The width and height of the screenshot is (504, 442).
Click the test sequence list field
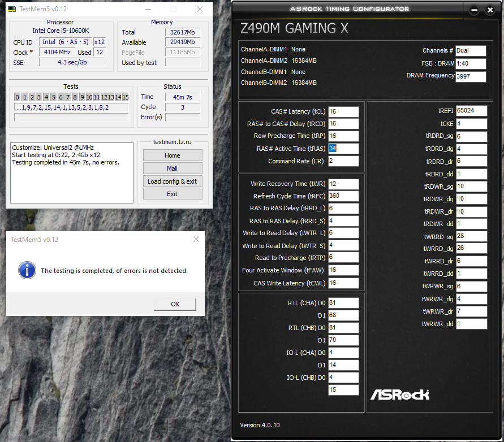(x=71, y=107)
